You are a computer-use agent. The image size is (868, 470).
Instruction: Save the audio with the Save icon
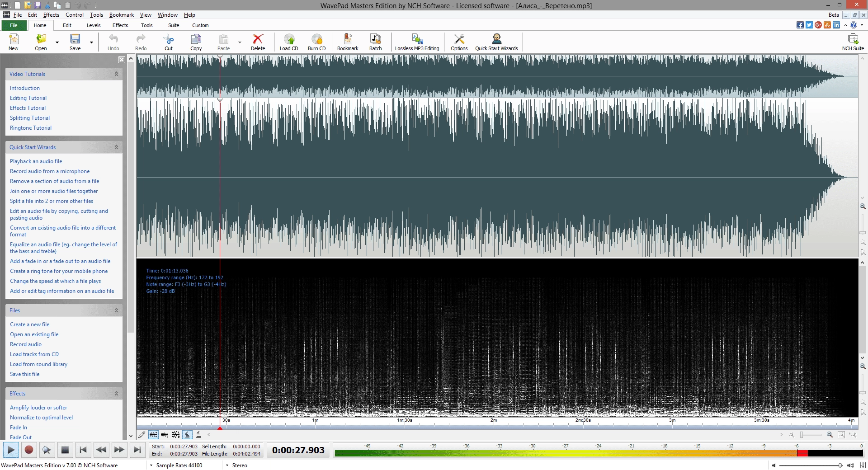[x=75, y=42]
